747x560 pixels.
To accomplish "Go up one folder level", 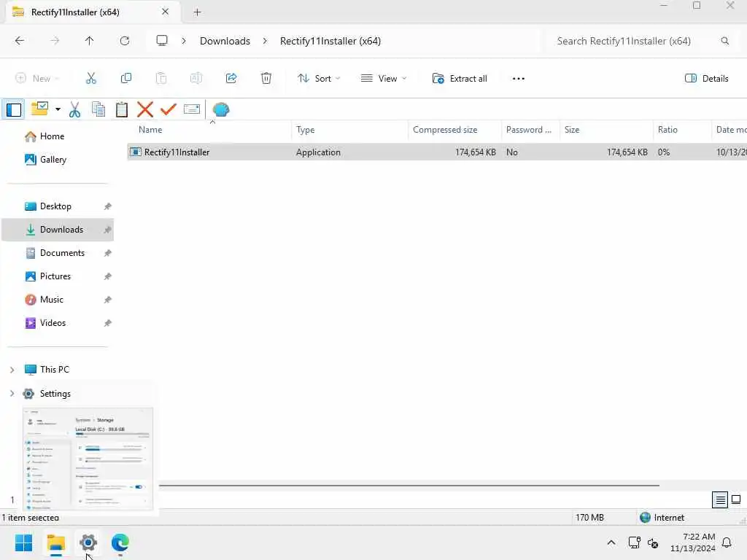I will pyautogui.click(x=90, y=41).
